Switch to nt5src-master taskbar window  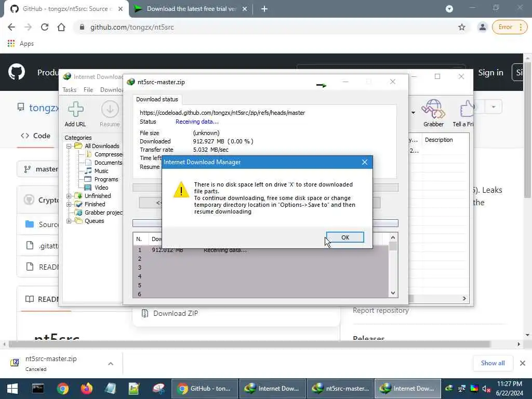(340, 389)
